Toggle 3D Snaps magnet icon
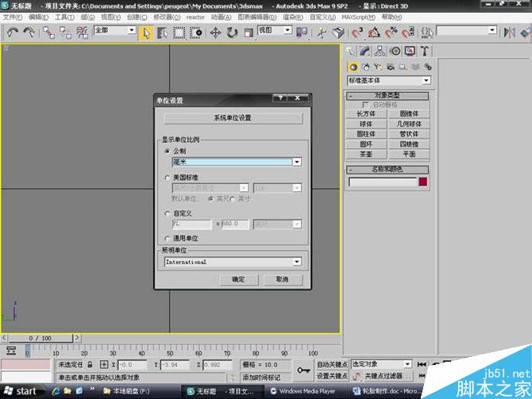This screenshot has height=399, width=532. click(357, 33)
